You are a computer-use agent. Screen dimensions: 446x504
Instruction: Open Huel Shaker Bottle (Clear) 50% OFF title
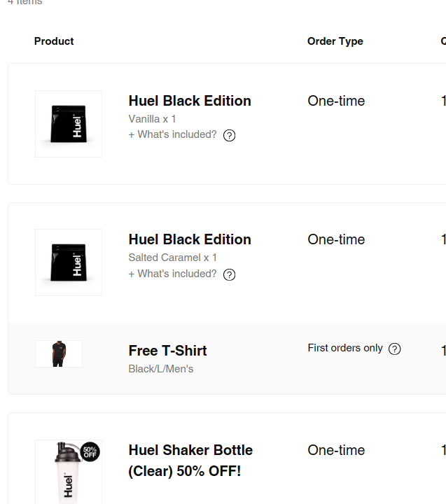coord(190,460)
